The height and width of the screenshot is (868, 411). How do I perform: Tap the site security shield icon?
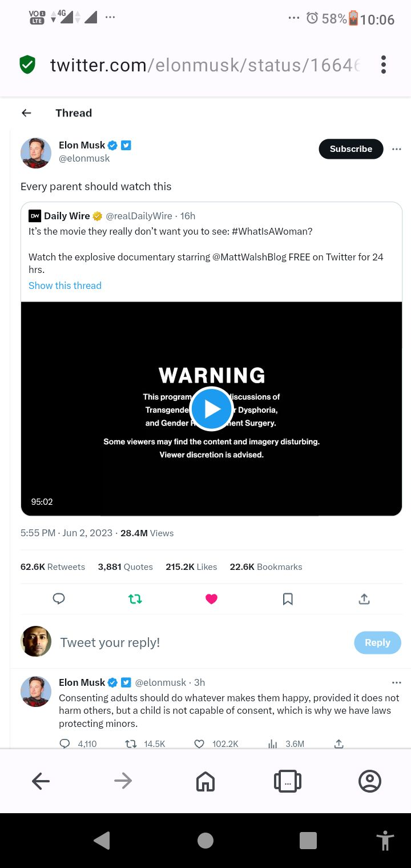(27, 65)
